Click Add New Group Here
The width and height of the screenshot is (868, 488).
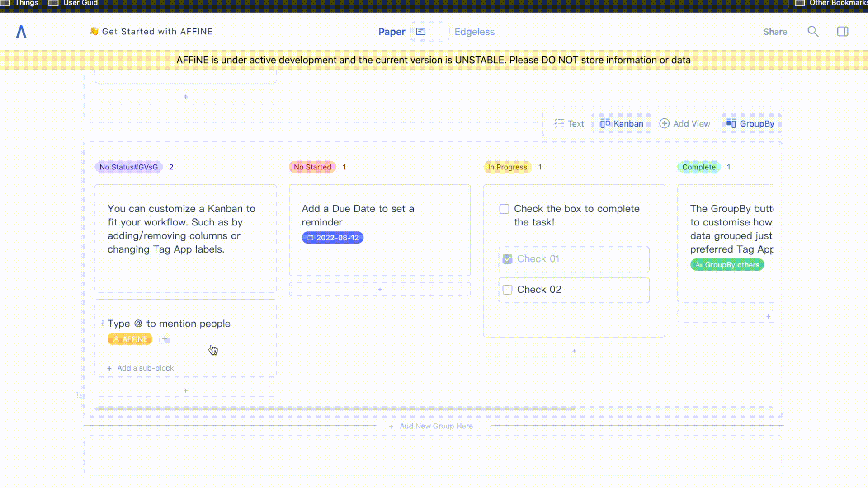tap(431, 426)
